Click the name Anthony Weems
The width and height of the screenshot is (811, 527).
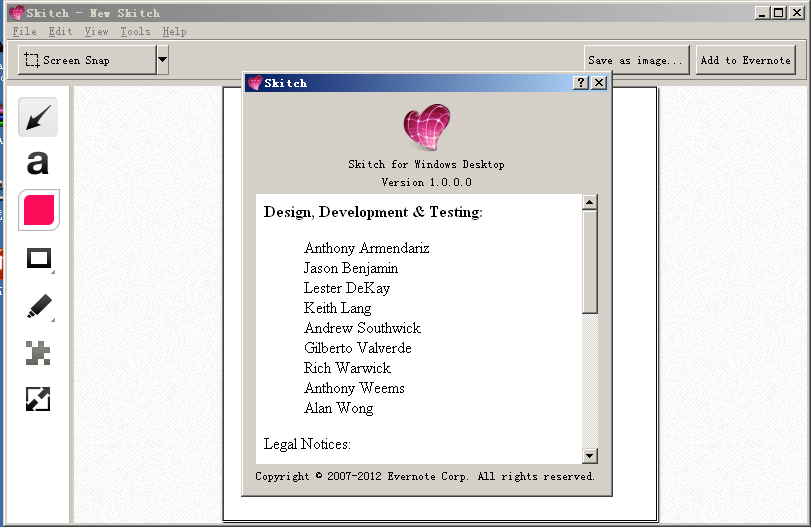pos(354,388)
